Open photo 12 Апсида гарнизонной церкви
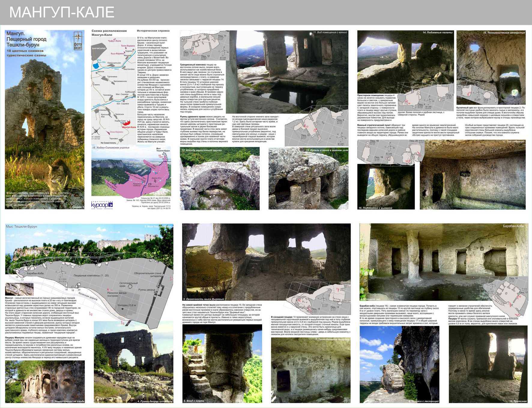 point(219,179)
